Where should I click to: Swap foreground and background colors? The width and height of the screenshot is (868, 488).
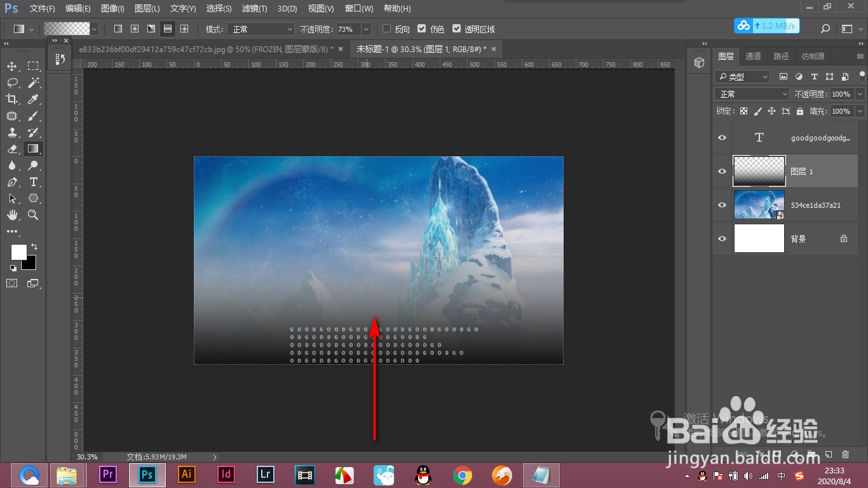[x=34, y=247]
